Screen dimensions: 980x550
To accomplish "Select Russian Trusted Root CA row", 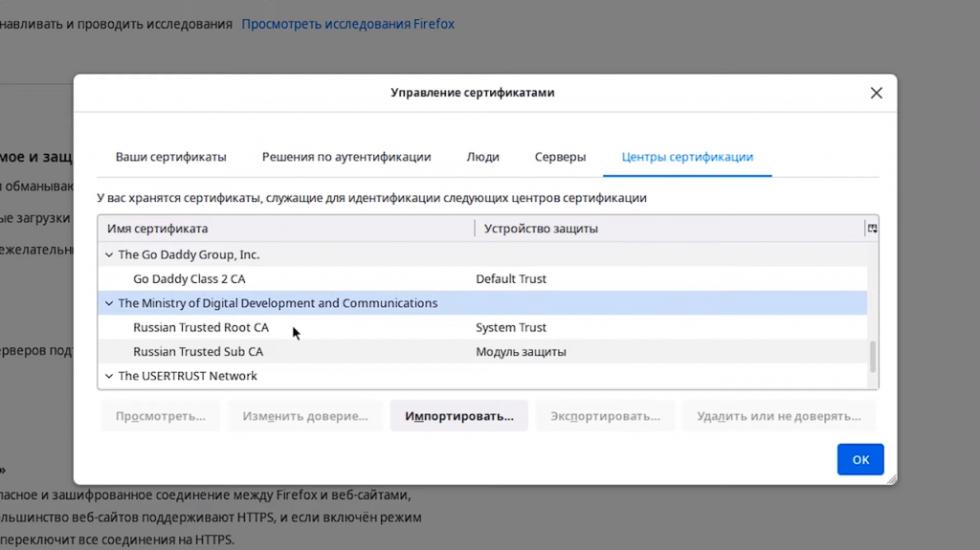I will [482, 327].
